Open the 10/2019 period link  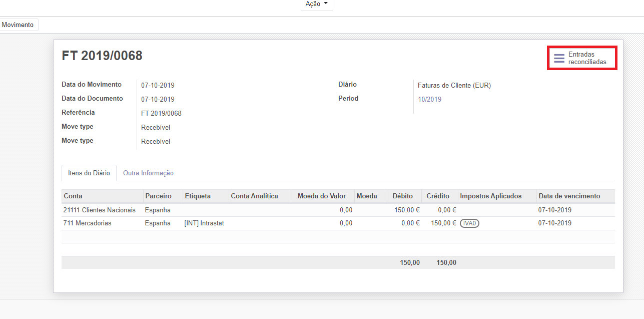pyautogui.click(x=429, y=100)
